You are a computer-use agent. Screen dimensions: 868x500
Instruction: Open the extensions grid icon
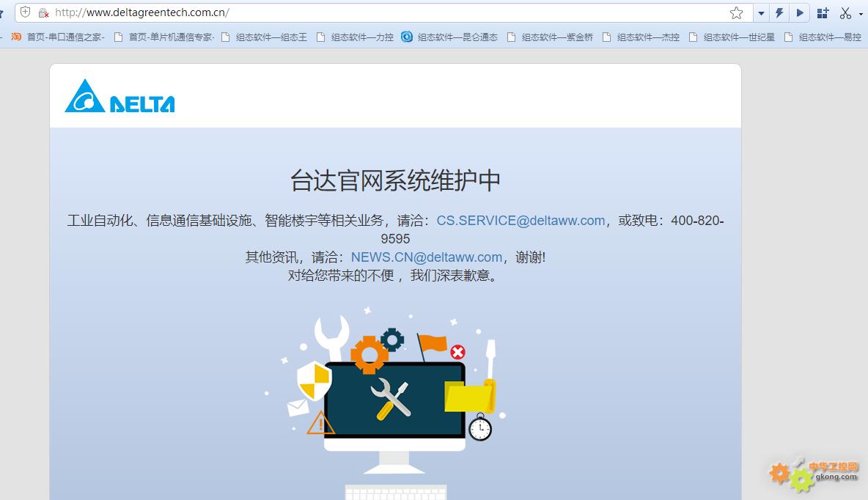[823, 12]
